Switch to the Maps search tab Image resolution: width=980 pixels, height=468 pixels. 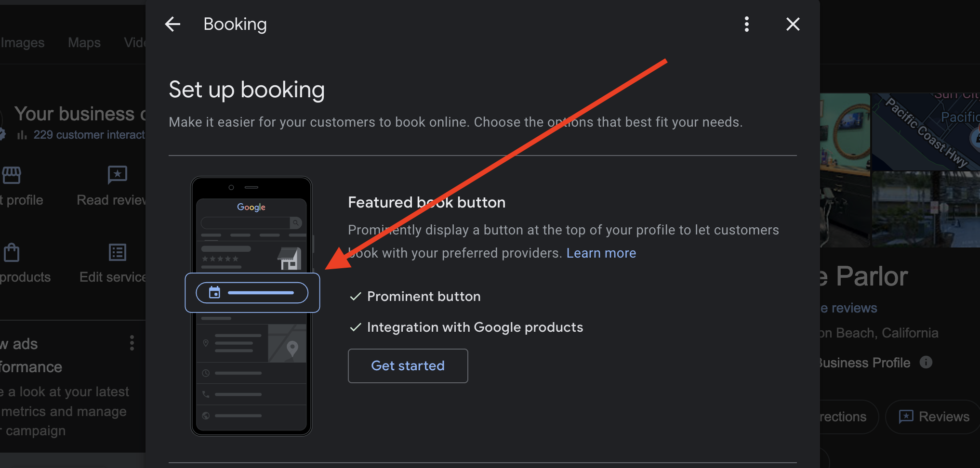pos(84,43)
